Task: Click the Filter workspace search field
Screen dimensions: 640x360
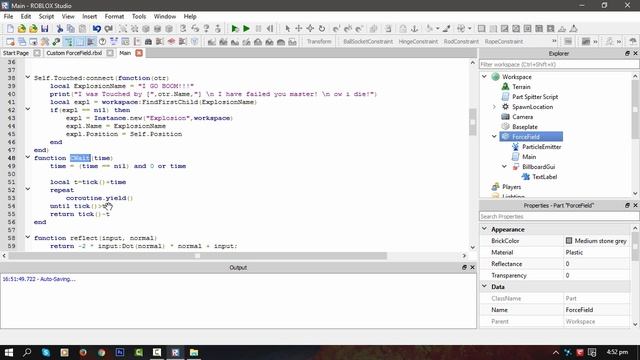Action: point(559,64)
